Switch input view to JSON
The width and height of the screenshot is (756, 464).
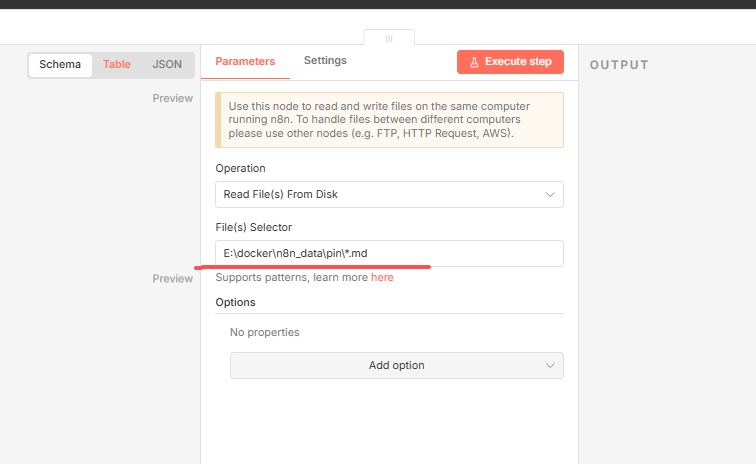coord(167,65)
